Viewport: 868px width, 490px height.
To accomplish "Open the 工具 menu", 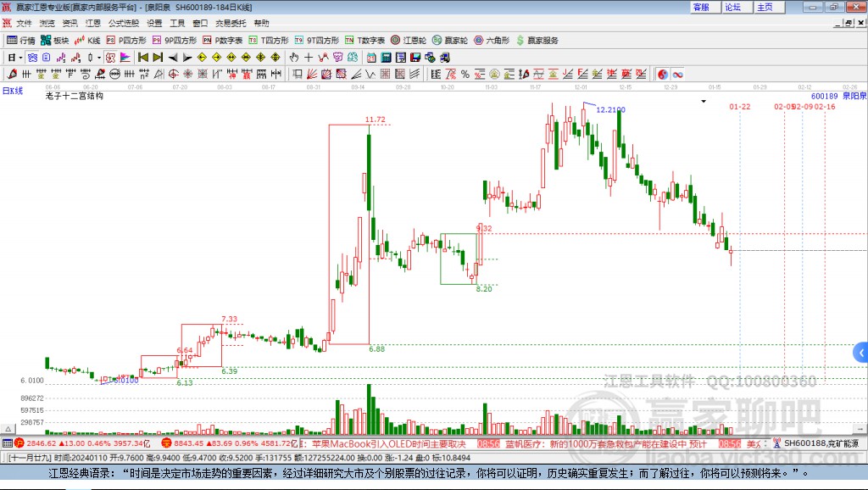I will point(177,23).
